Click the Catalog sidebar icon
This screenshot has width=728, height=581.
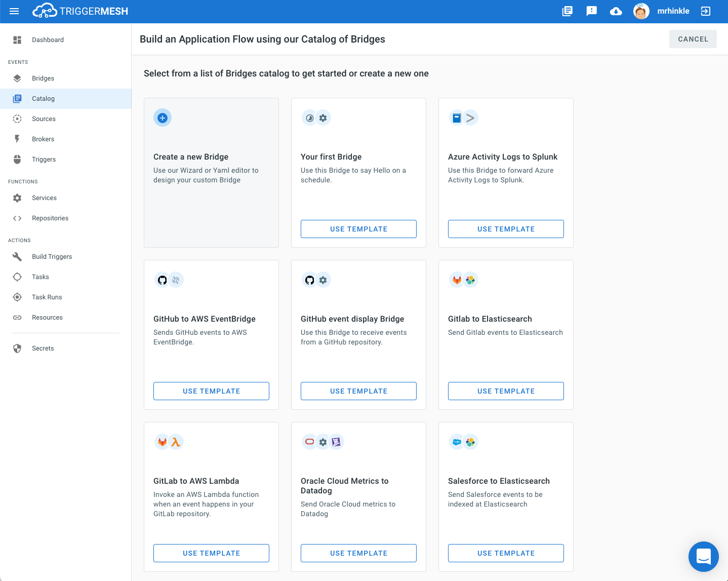pos(17,99)
